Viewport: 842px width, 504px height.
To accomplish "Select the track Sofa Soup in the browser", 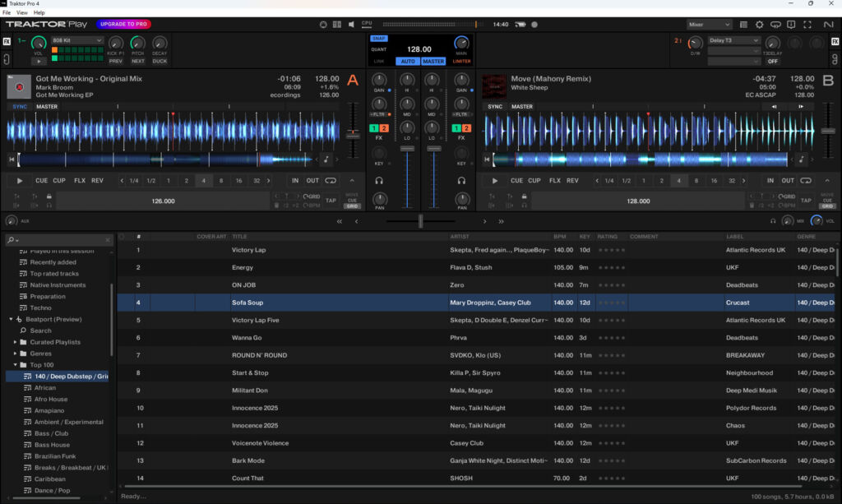I will click(x=329, y=303).
